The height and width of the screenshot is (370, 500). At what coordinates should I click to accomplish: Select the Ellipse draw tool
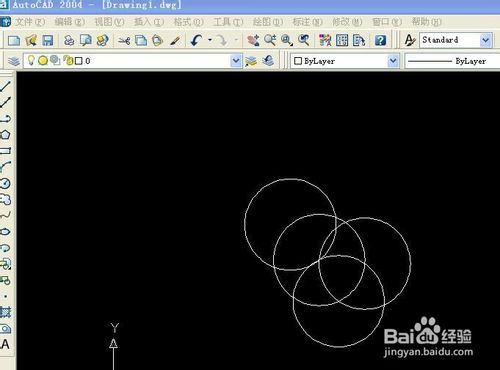pos(5,232)
